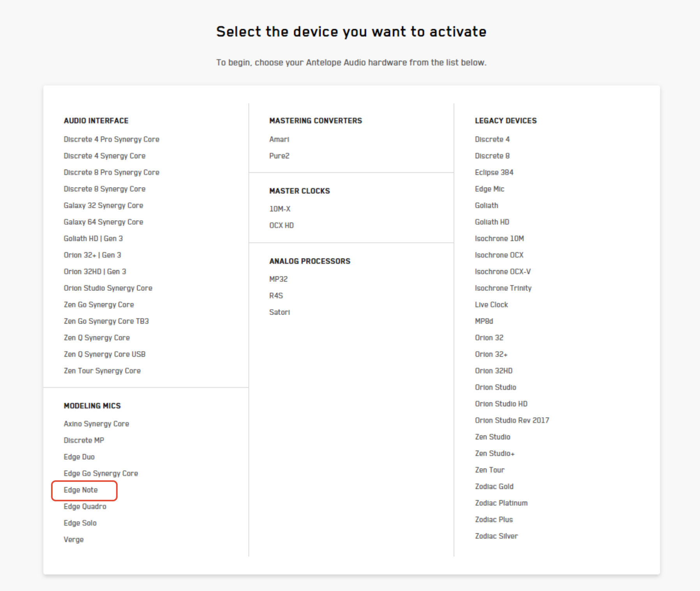Choose Edge Quadro microphone
Image resolution: width=700 pixels, height=591 pixels.
[x=85, y=506]
